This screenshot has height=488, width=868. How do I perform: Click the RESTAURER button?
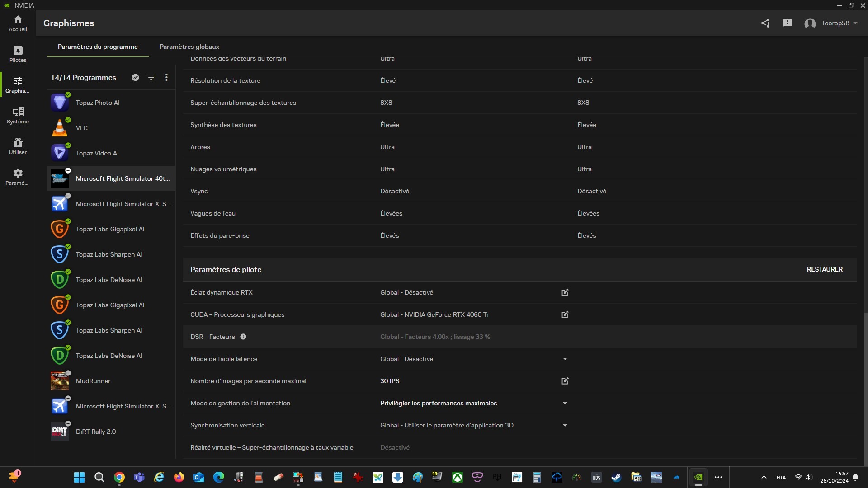click(x=824, y=269)
